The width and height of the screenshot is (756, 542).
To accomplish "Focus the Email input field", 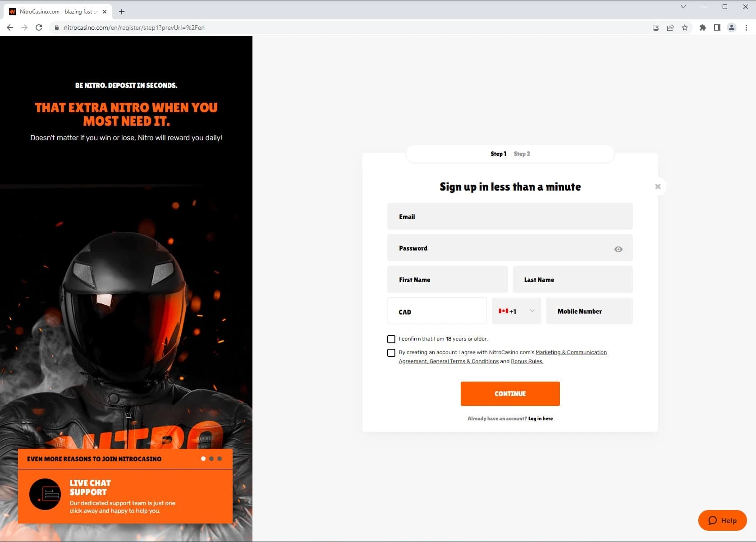I will [x=510, y=216].
